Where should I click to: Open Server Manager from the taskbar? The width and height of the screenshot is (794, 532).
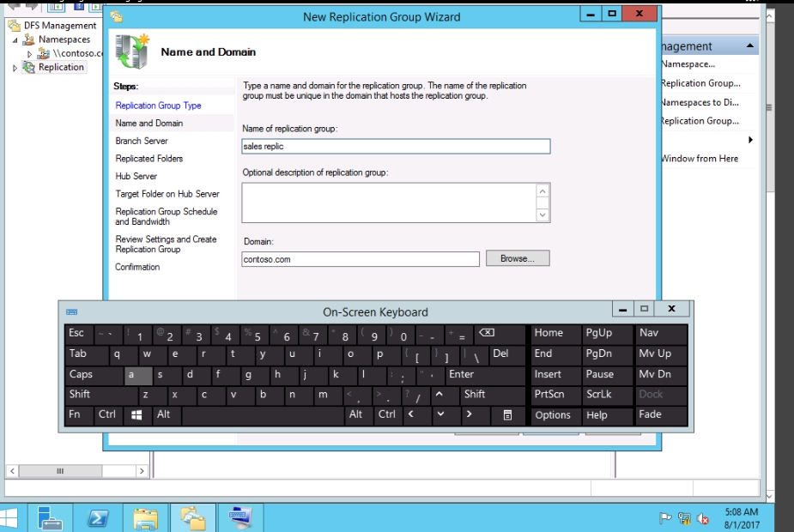point(51,517)
